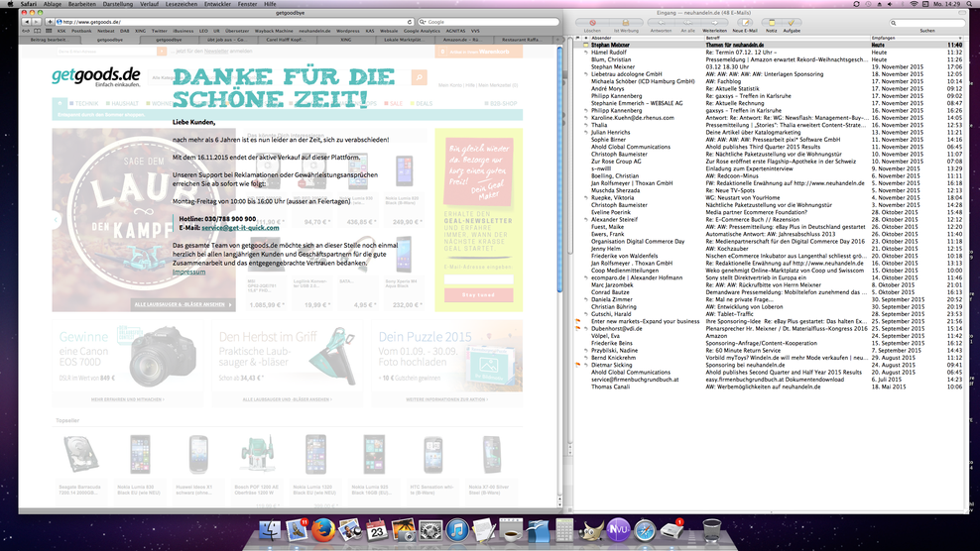Open the Impressum link
The height and width of the screenshot is (551, 980).
(x=188, y=272)
